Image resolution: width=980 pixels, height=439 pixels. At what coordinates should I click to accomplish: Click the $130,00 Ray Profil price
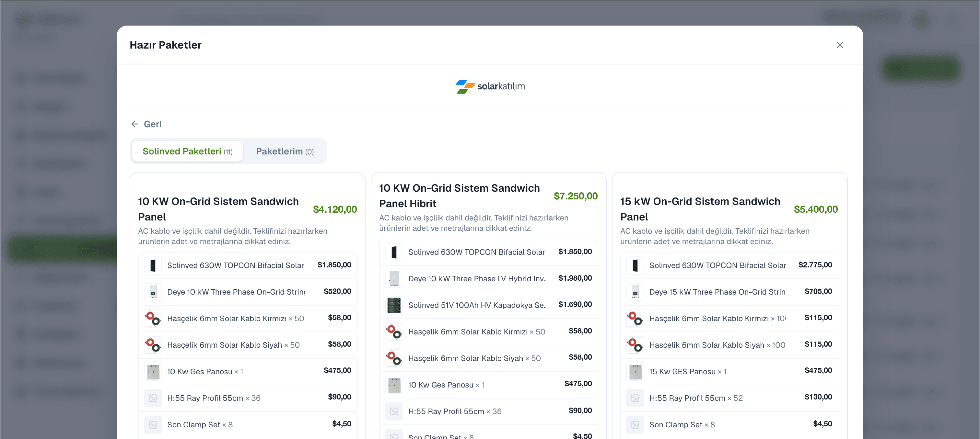click(818, 397)
